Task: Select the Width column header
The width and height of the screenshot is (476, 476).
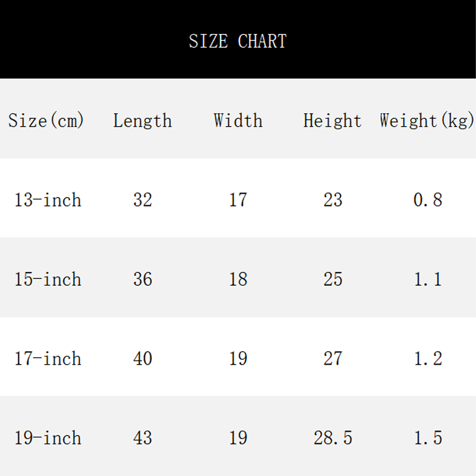Action: (x=238, y=121)
